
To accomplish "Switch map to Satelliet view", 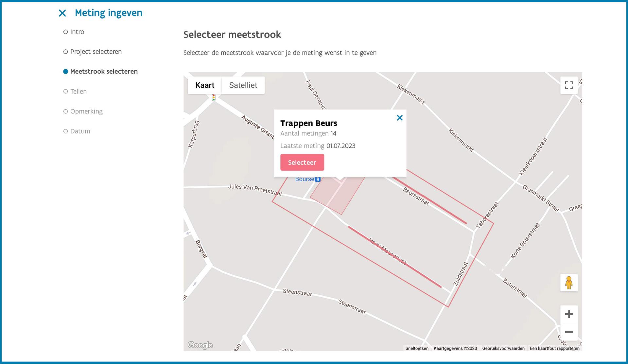I will click(x=243, y=85).
